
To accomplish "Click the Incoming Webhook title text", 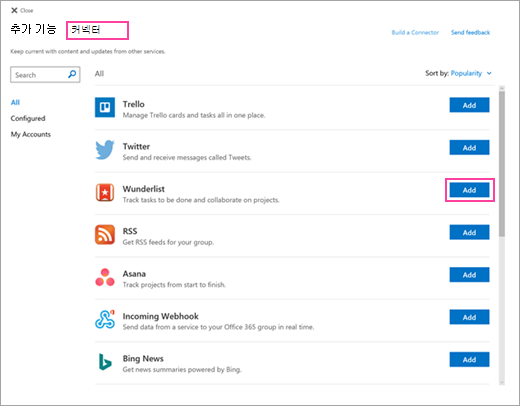I will pos(161,316).
